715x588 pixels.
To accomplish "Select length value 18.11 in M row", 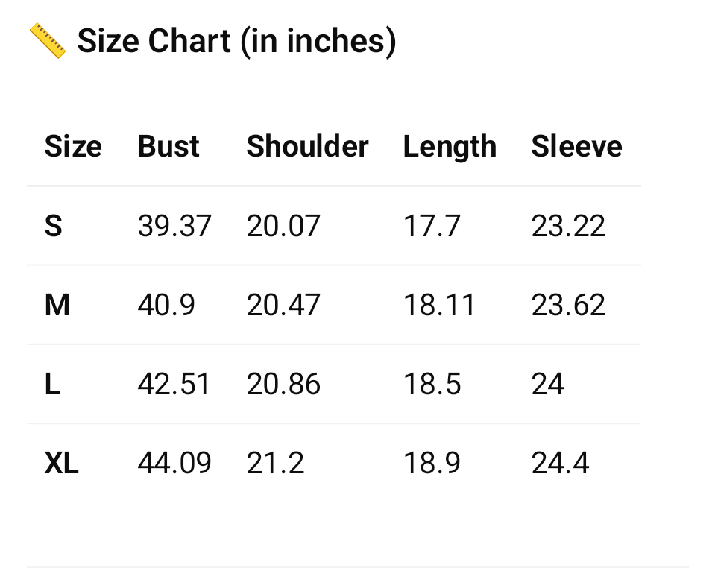I will coord(439,305).
